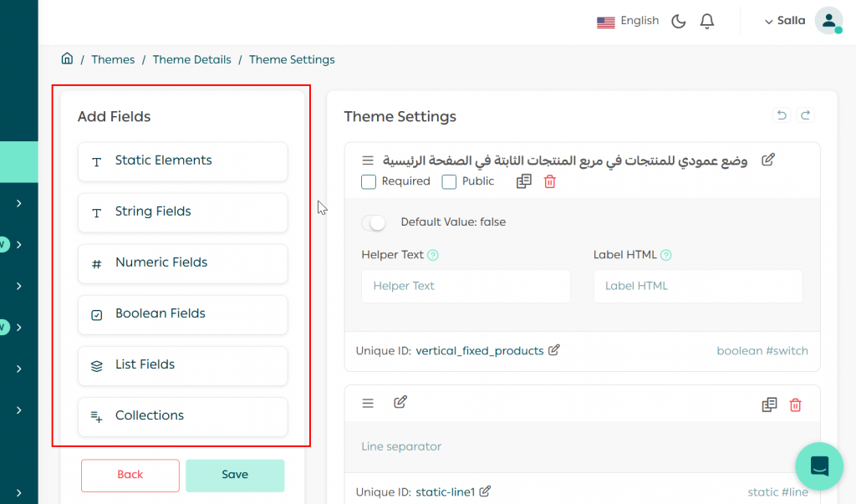Click the Save button
The width and height of the screenshot is (856, 504).
click(x=235, y=475)
